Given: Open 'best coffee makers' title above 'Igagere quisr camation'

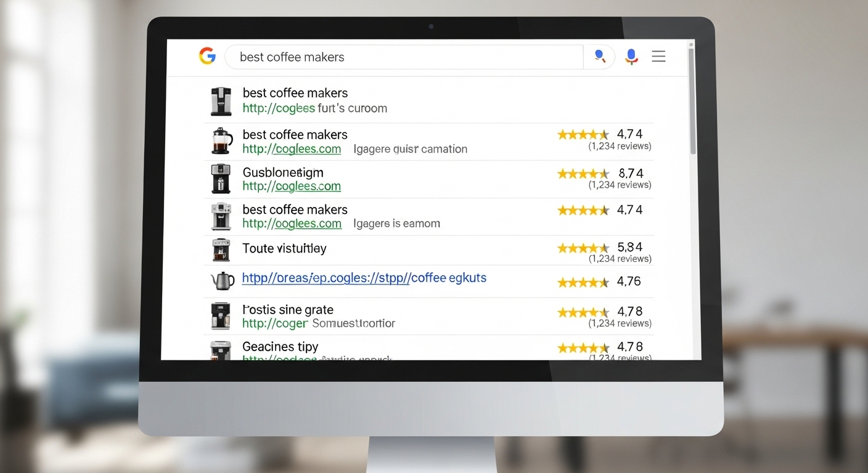Looking at the screenshot, I should (295, 134).
